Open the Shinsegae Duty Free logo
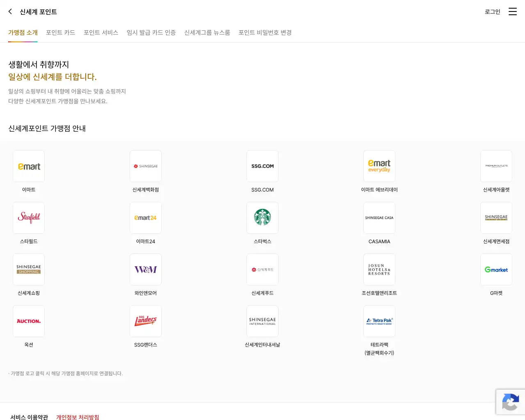This screenshot has width=525, height=420. pyautogui.click(x=496, y=218)
